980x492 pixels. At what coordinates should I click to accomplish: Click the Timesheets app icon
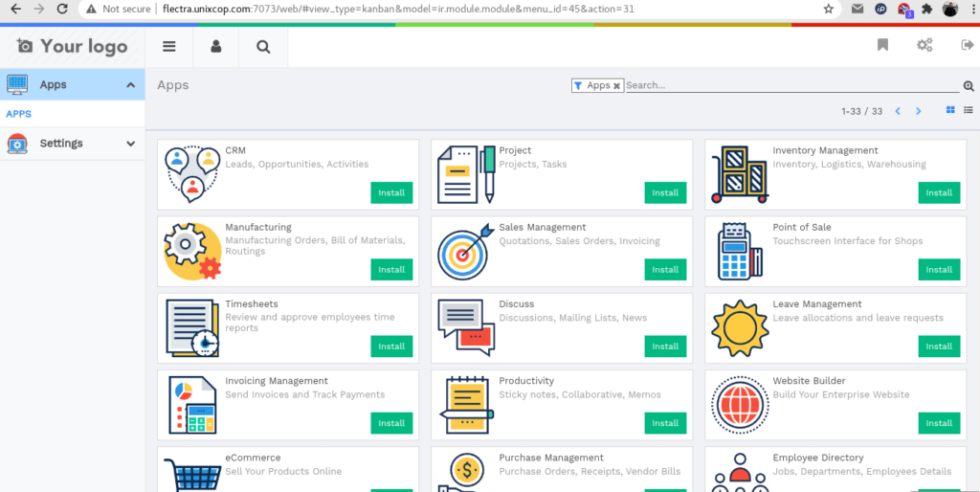coord(192,327)
